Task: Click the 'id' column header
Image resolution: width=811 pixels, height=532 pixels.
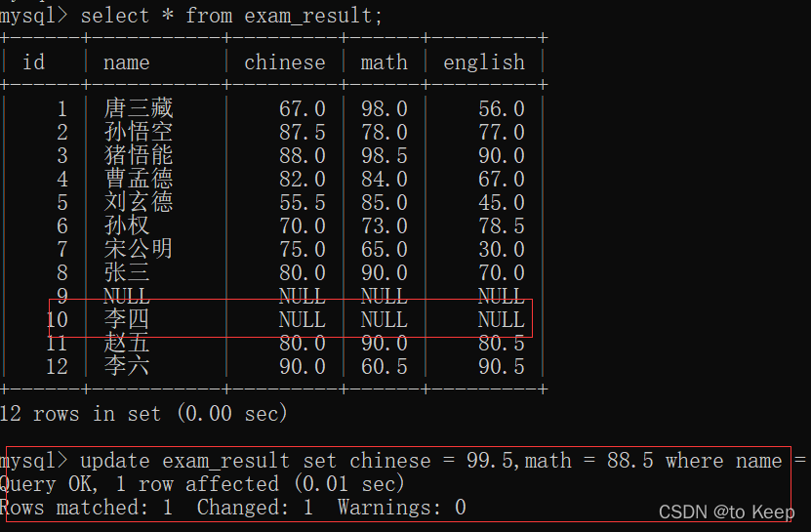Action: 33,62
